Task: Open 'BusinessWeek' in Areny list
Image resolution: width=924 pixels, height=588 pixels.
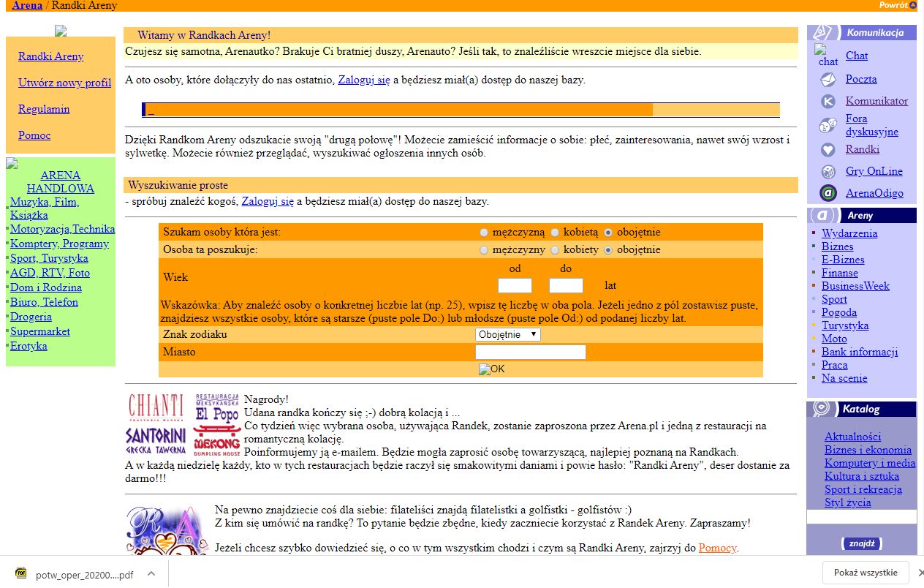Action: pyautogui.click(x=855, y=286)
